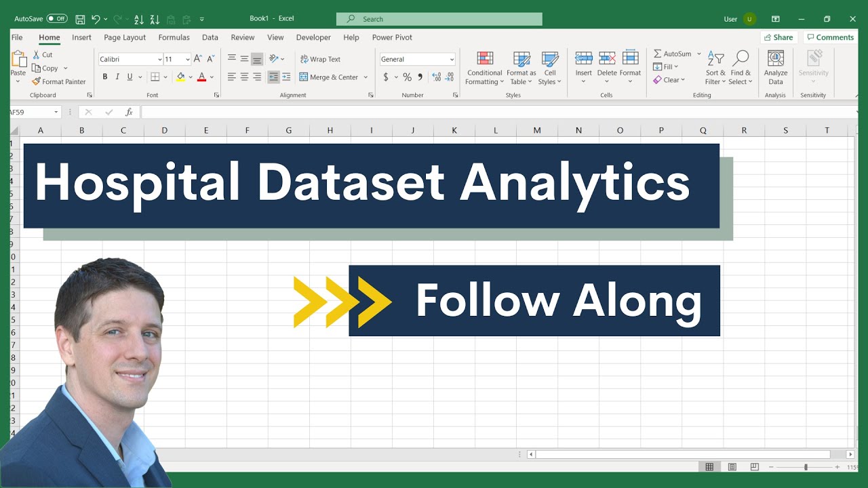Decrease the cell indent
Viewport: 868px width, 488px height.
point(273,77)
